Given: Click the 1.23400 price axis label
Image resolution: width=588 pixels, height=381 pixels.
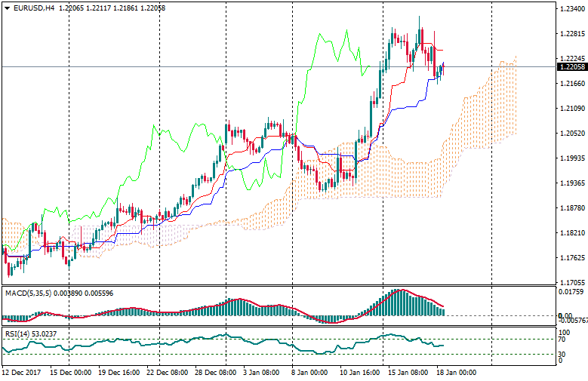Looking at the screenshot, I should 571,8.
